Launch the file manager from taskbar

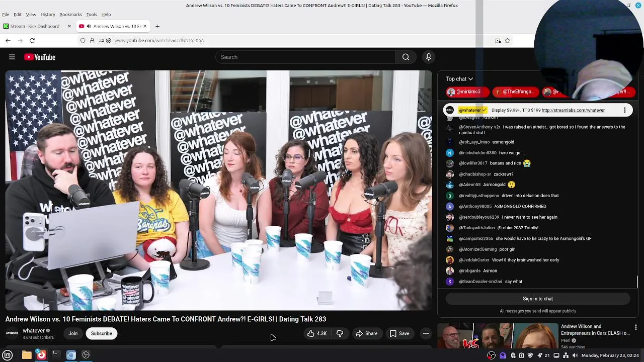[27, 355]
